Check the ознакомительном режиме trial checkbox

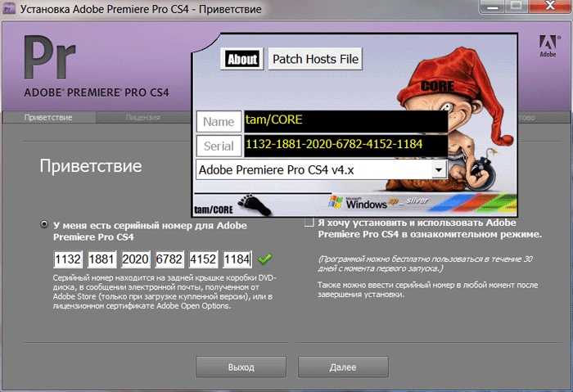pyautogui.click(x=309, y=222)
